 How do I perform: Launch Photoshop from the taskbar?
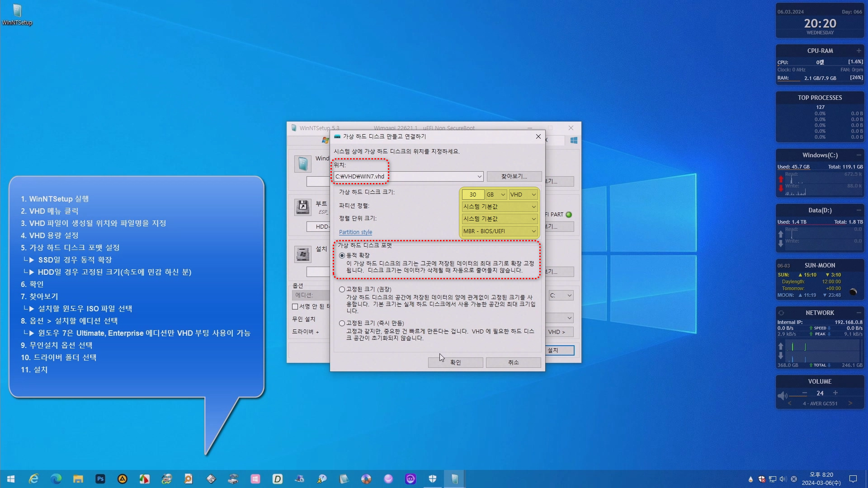(x=100, y=479)
